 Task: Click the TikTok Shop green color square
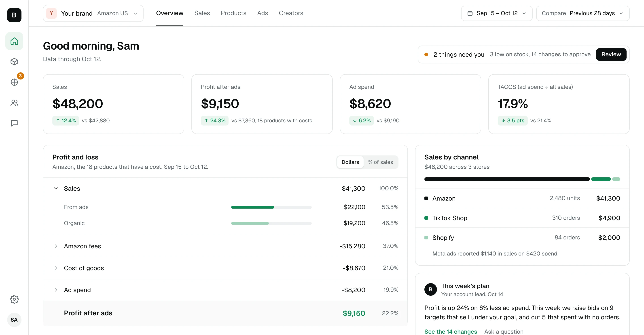point(426,218)
